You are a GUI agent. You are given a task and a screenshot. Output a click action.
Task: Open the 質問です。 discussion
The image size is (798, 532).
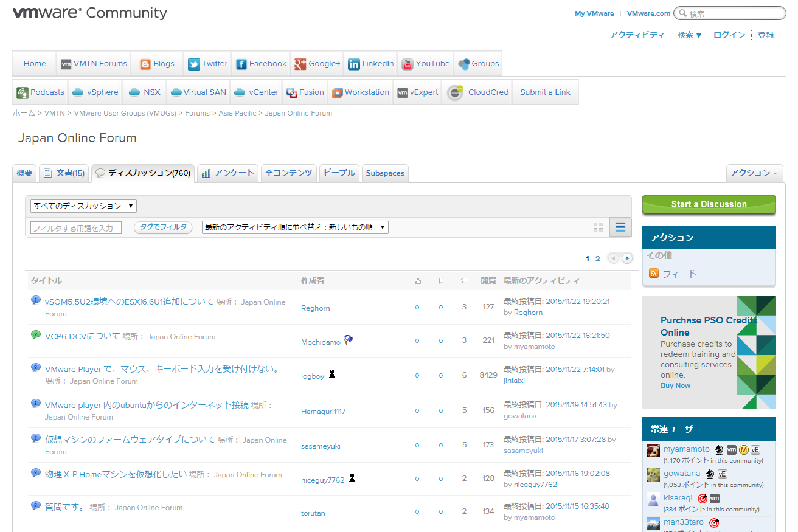click(66, 507)
